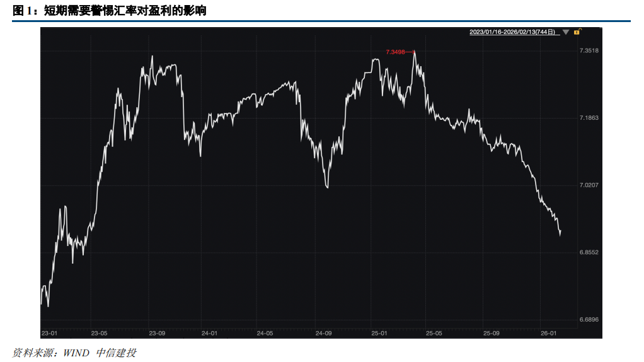This screenshot has width=644, height=362.
Task: Click the chart source text WIND 中信建投
Action: click(x=99, y=353)
